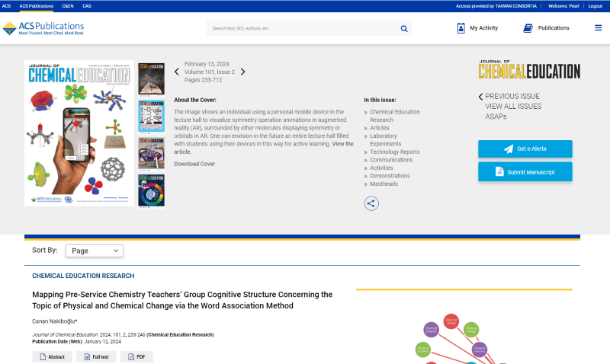Open the article Abstract button
This screenshot has width=610, height=364.
(x=52, y=356)
